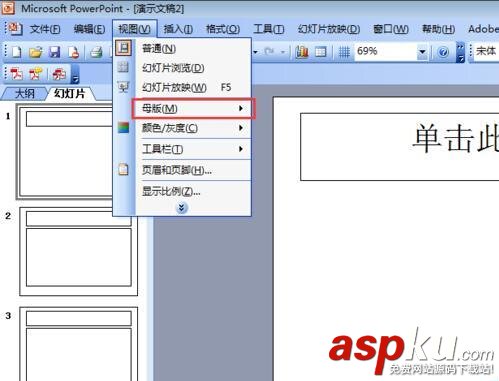The image size is (499, 381).
Task: Open the 窗口(W) menu
Action: coord(391,29)
